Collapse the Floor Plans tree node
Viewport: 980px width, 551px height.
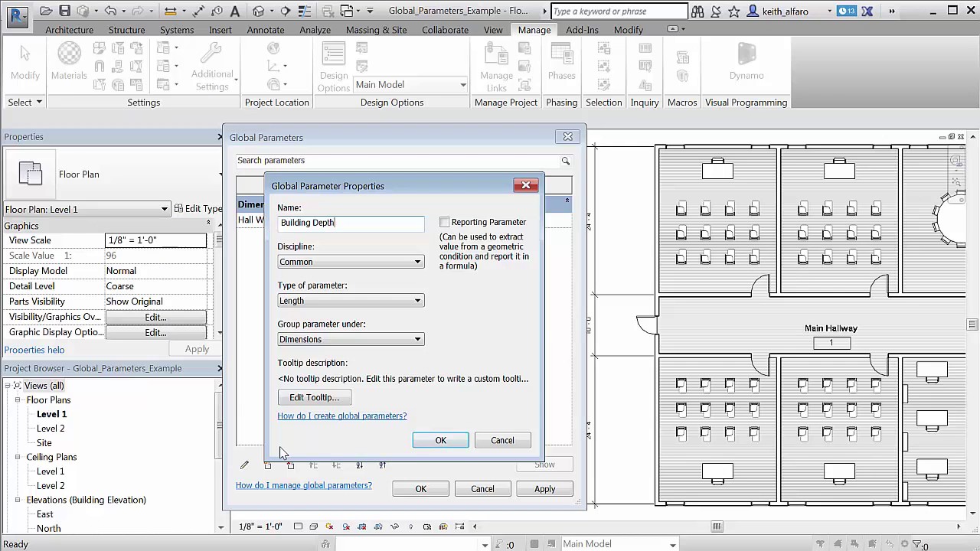(x=18, y=400)
